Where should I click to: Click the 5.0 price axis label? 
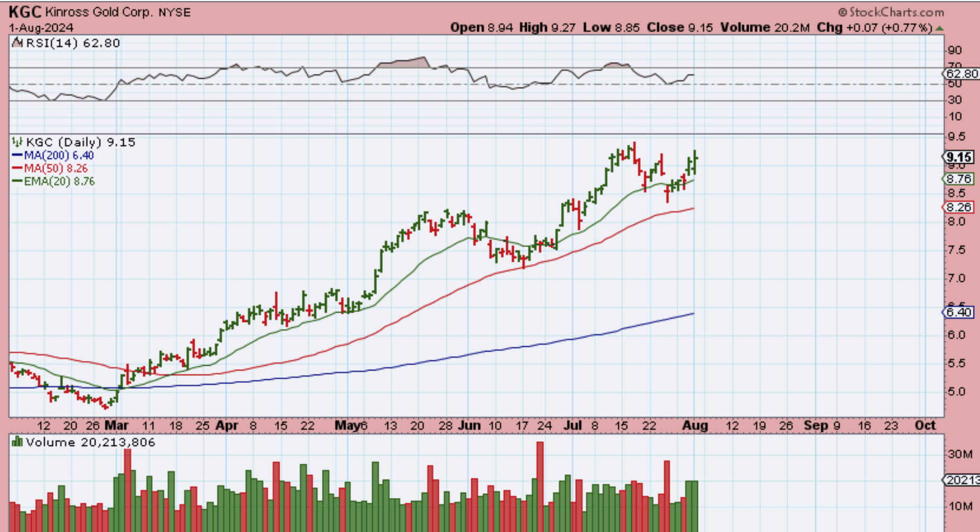956,391
